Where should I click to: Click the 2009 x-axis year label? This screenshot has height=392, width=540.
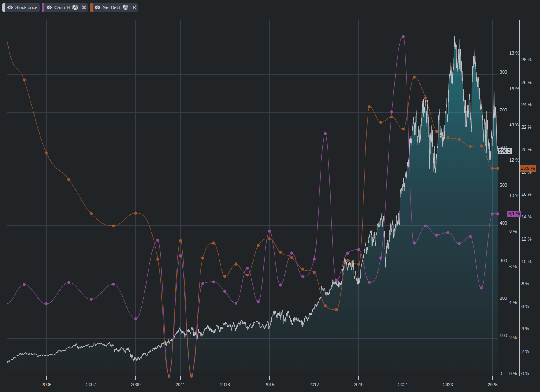[136, 385]
